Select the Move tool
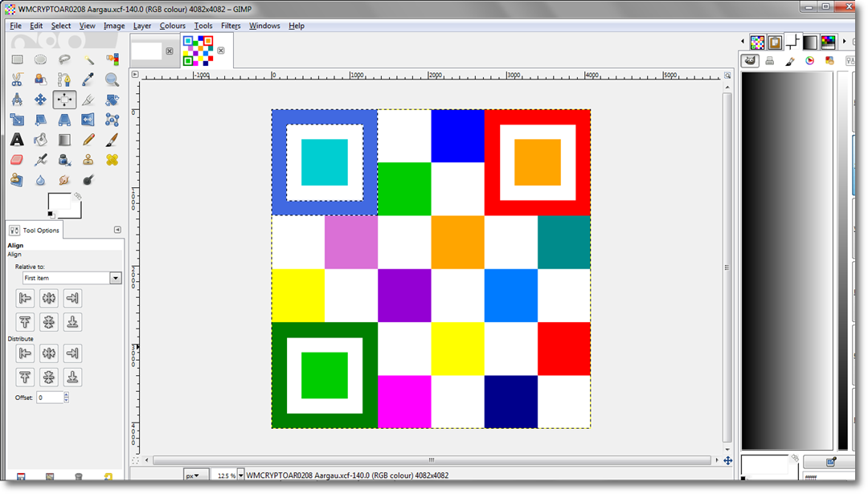868x494 pixels. pyautogui.click(x=40, y=100)
